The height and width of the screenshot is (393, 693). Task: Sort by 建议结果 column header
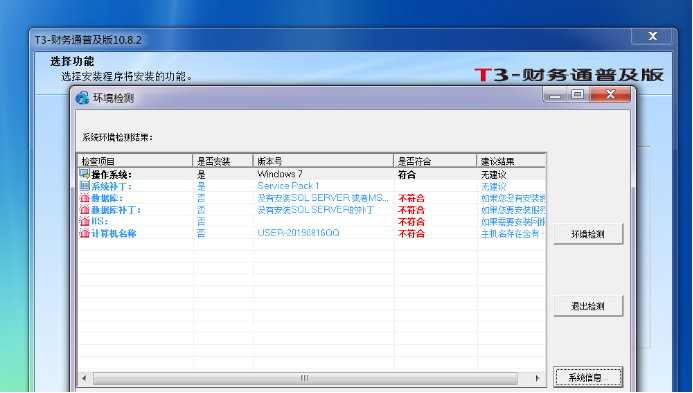coord(511,161)
